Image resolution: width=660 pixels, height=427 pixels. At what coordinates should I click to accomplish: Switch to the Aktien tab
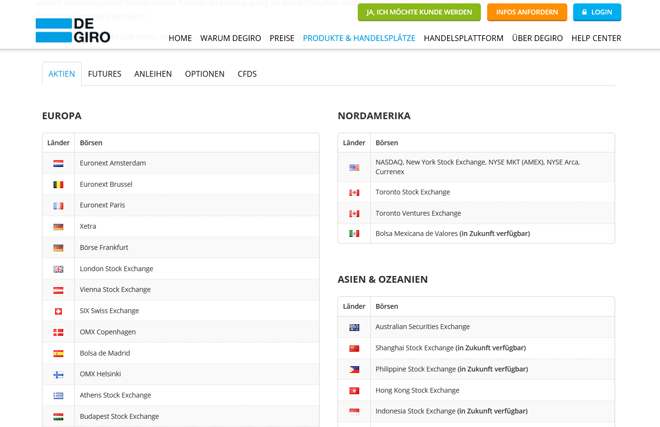(x=62, y=74)
